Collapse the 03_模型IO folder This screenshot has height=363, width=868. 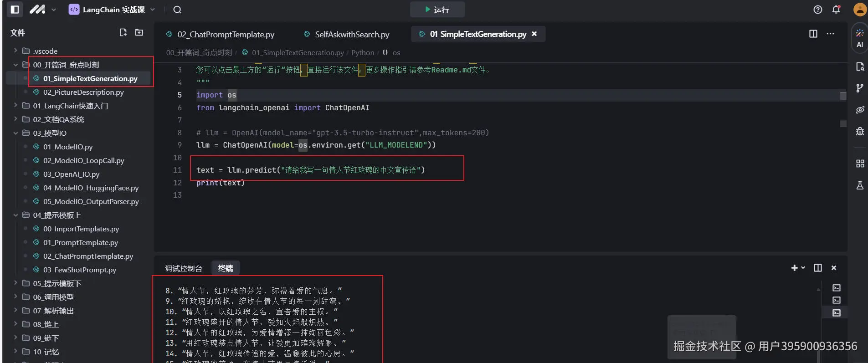click(15, 133)
